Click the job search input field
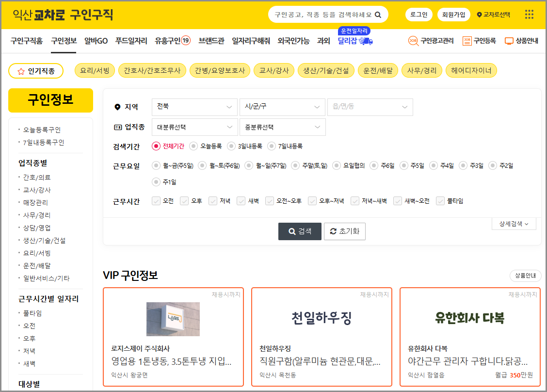Screen dimensions: 547x392 tap(320, 14)
